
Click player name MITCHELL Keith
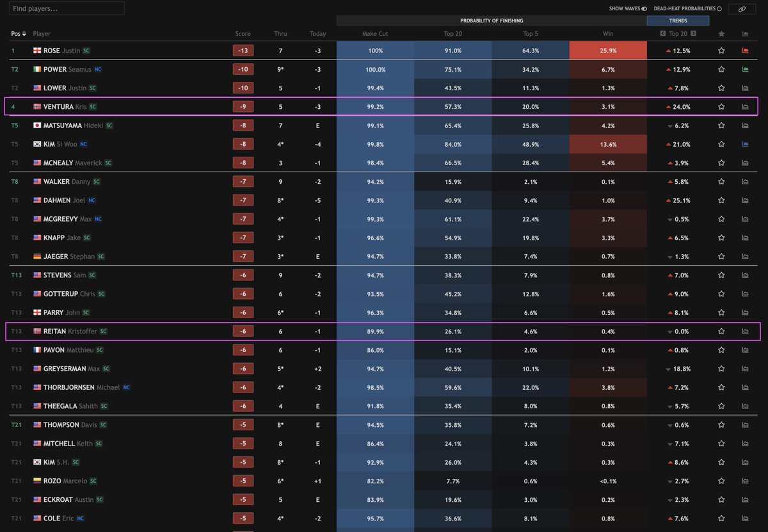68,443
